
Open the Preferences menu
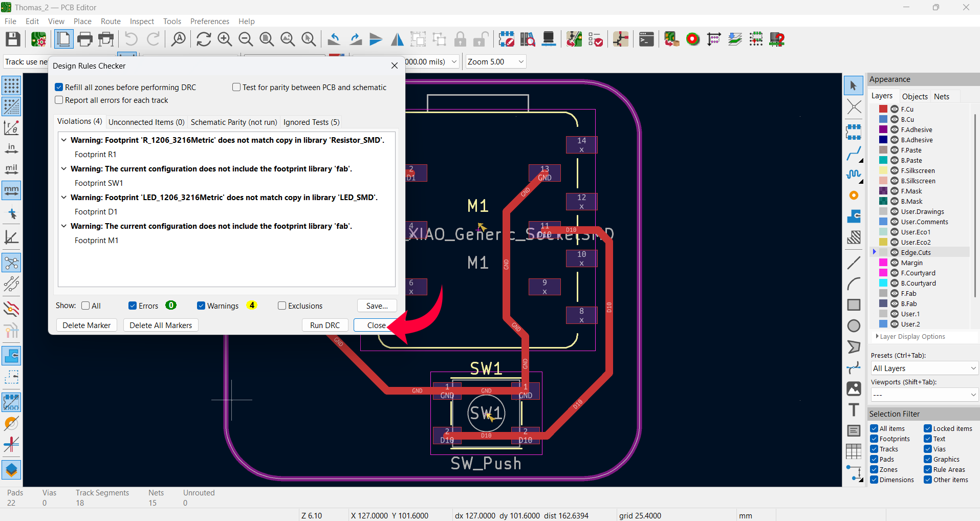[210, 21]
